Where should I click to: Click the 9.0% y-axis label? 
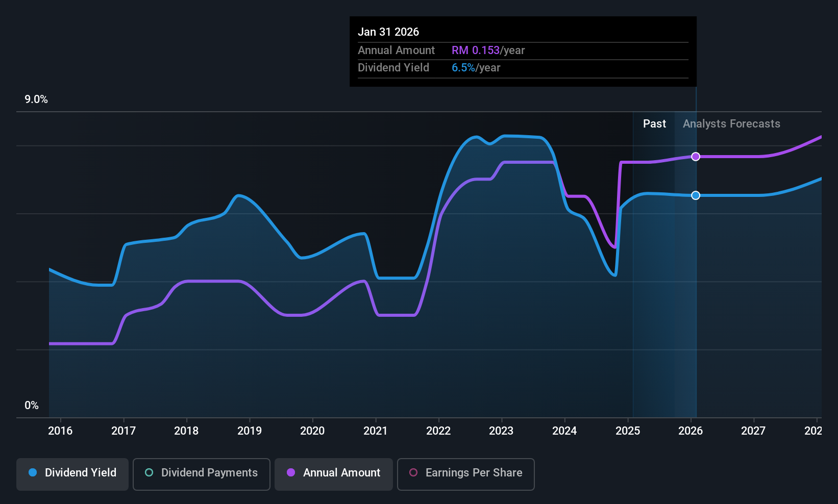(x=36, y=99)
